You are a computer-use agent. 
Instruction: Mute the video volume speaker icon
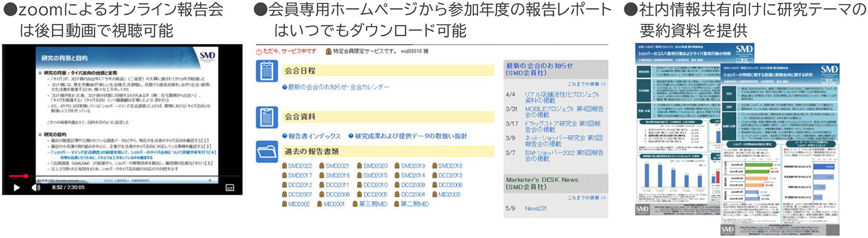pos(35,188)
